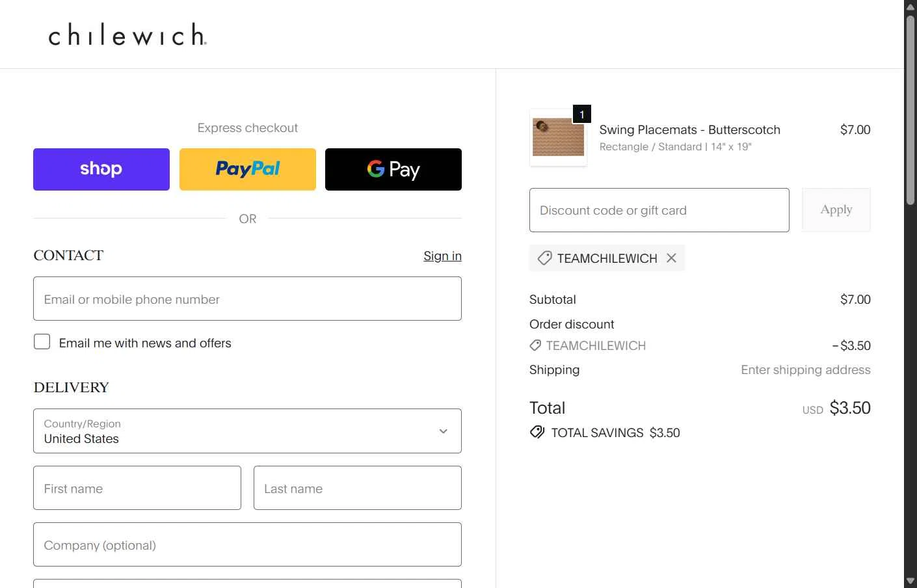Choose PayPal express checkout
Viewport: 917px width, 588px height.
tap(248, 169)
